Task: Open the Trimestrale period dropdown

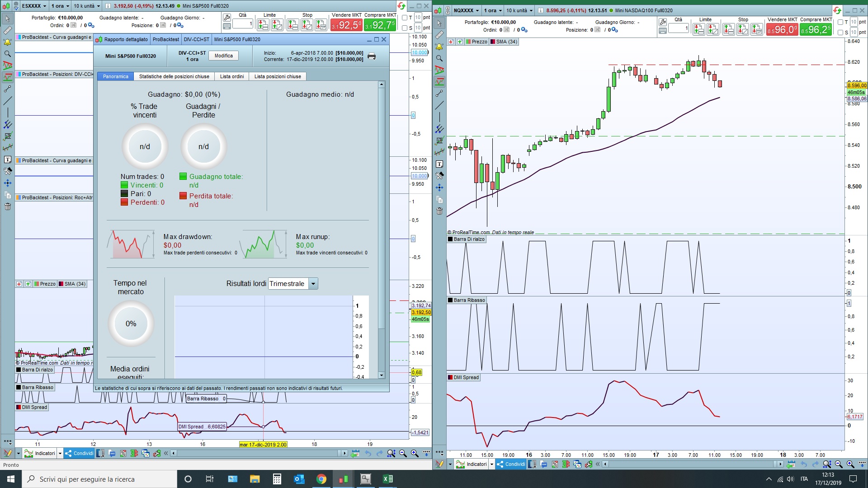Action: (x=313, y=284)
